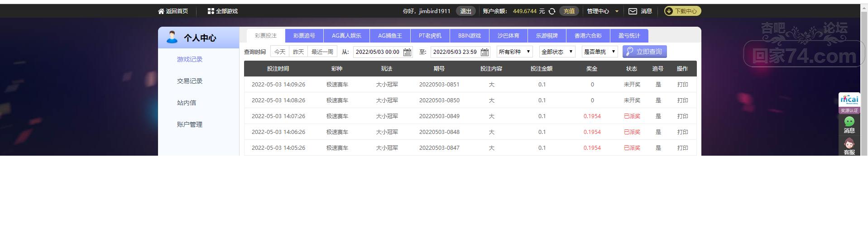Open 账户管理 in the left menu

[190, 124]
